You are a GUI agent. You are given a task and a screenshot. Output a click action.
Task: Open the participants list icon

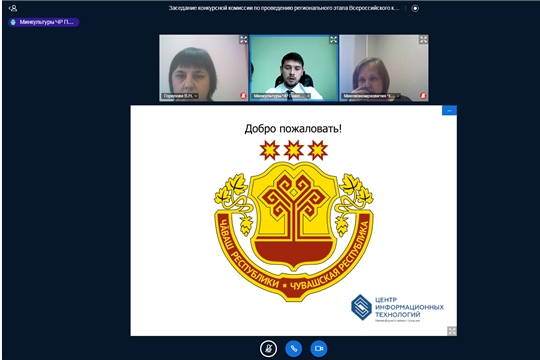[x=13, y=8]
